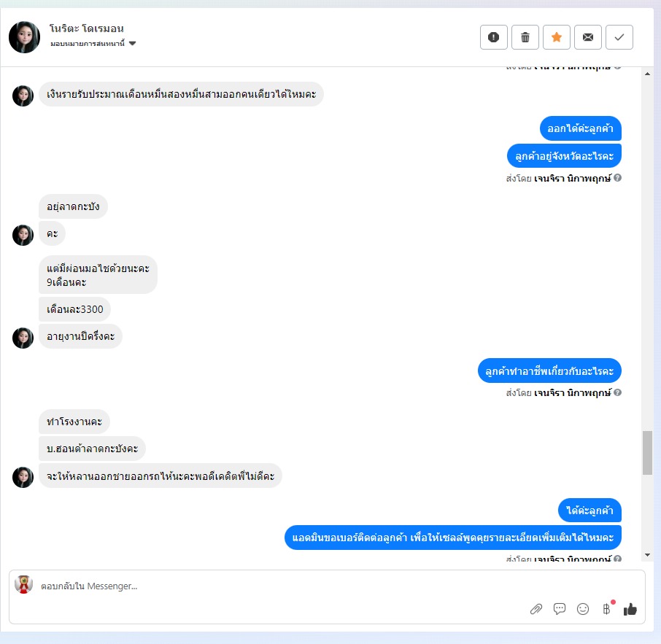661x644 pixels.
Task: Expand the assign conversation dropdown arrow
Action: point(132,43)
